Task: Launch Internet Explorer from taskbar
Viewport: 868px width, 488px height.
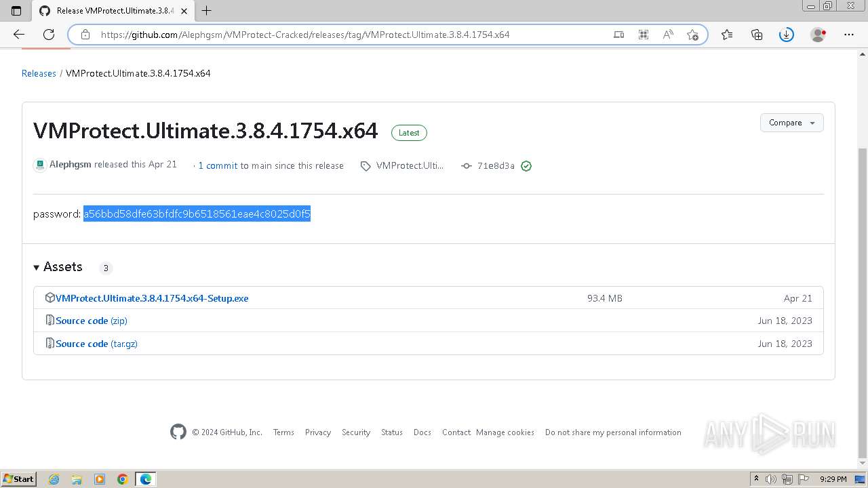Action: [54, 479]
